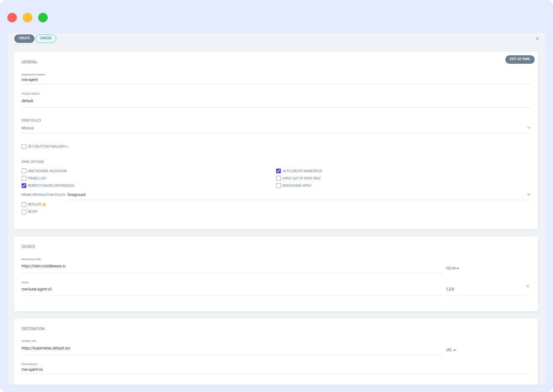The height and width of the screenshot is (392, 553).
Task: Click the info icon near the chart version field
Action: 528,286
